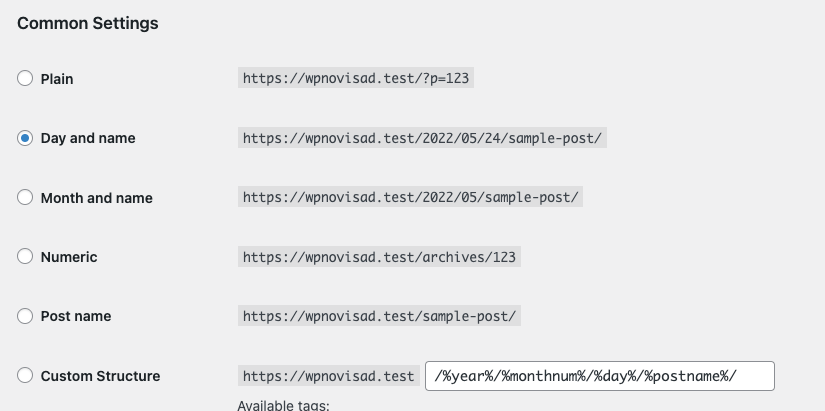
Task: Click the base URL beside the custom field
Action: [x=328, y=376]
